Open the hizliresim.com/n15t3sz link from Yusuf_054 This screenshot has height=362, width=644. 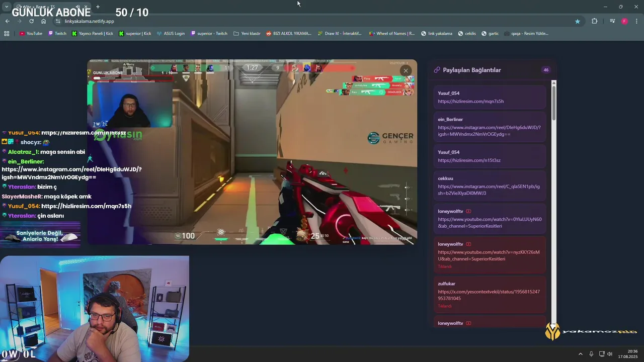(469, 160)
